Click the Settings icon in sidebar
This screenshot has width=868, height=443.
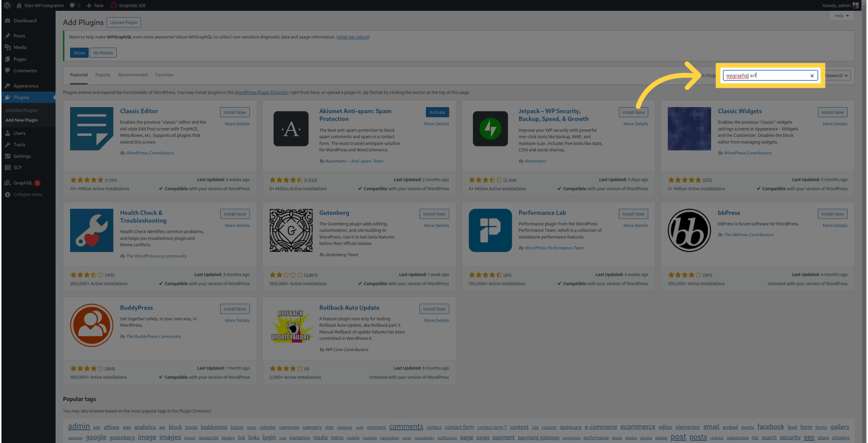point(8,156)
